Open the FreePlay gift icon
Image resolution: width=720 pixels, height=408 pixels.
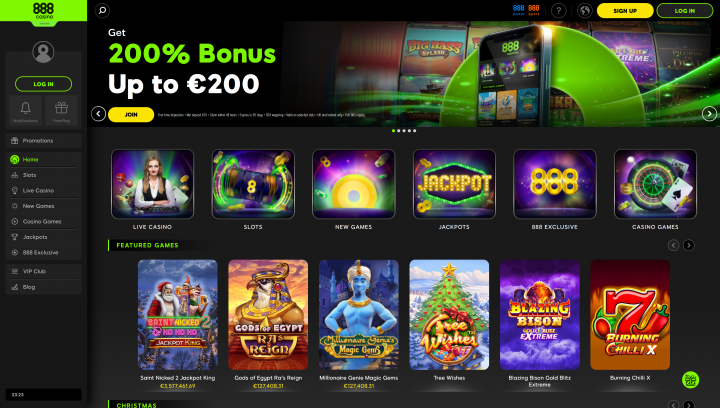61,111
